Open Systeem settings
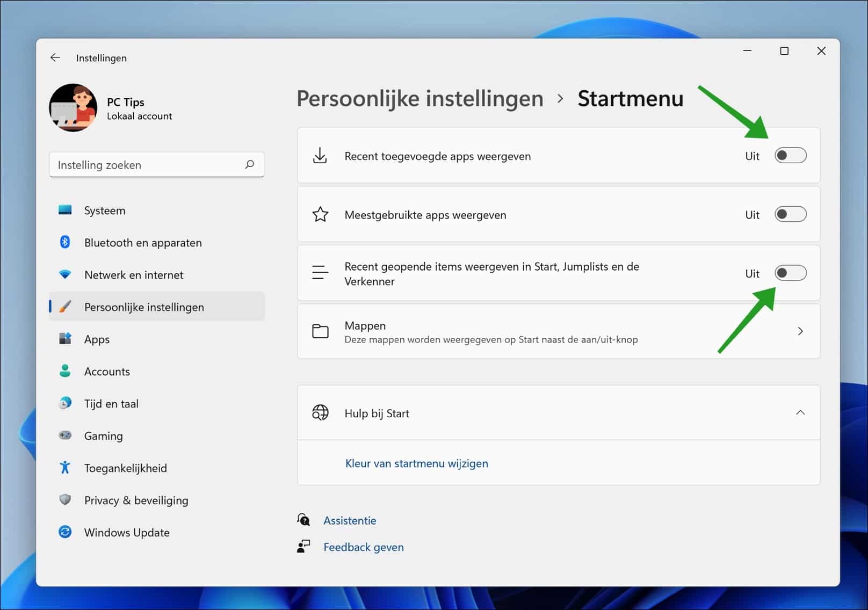The height and width of the screenshot is (610, 868). (156, 210)
